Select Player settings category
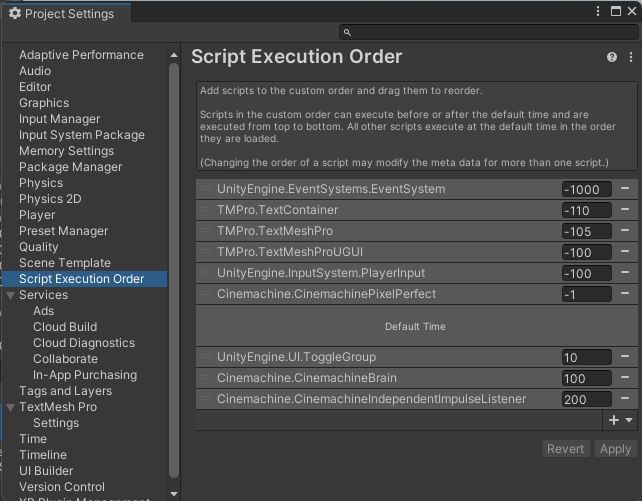The width and height of the screenshot is (642, 501). [37, 215]
